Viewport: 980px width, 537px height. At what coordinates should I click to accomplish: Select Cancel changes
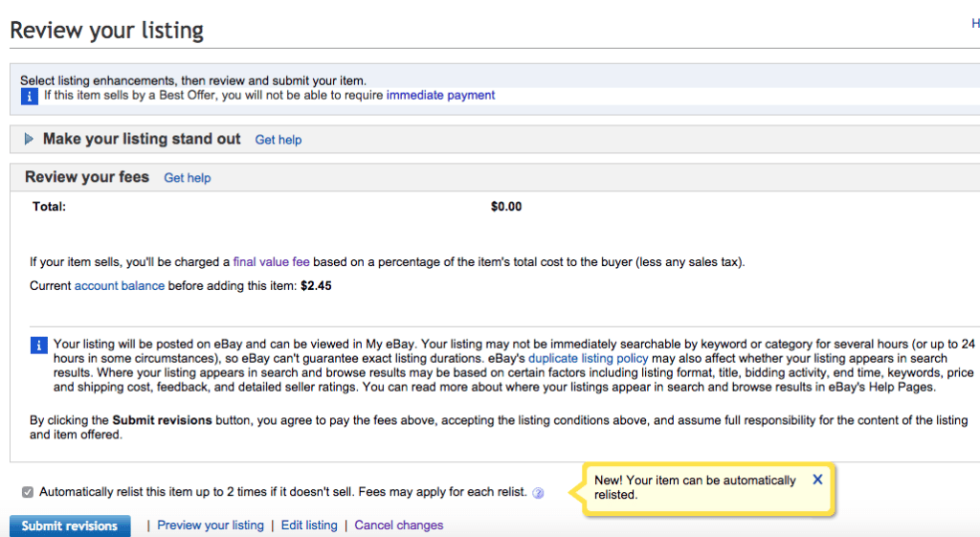pos(398,526)
